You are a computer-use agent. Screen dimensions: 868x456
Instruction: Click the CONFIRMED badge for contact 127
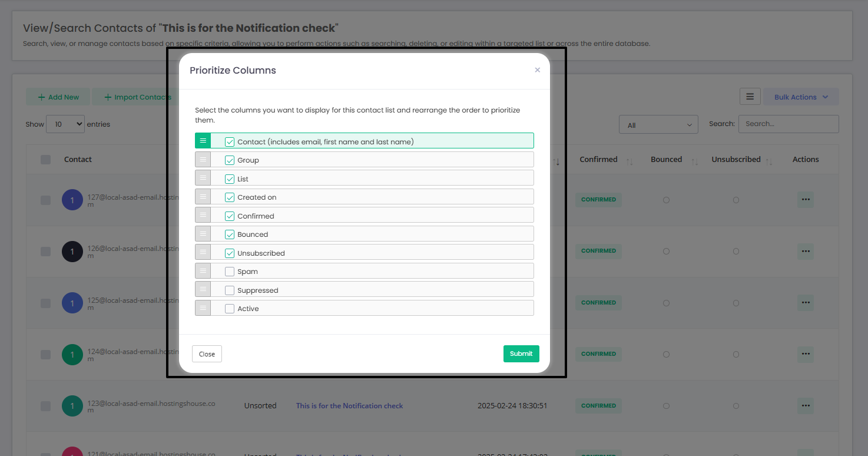point(598,200)
